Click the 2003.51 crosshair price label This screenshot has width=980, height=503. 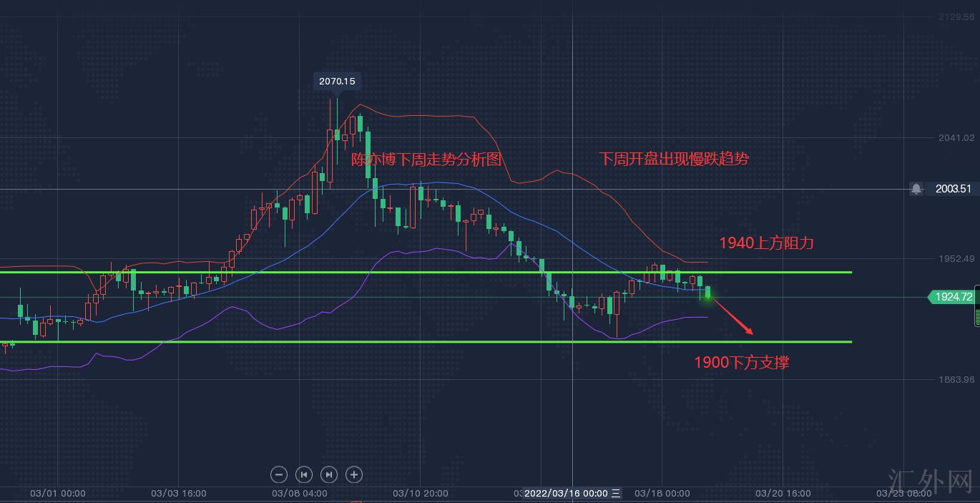[953, 189]
